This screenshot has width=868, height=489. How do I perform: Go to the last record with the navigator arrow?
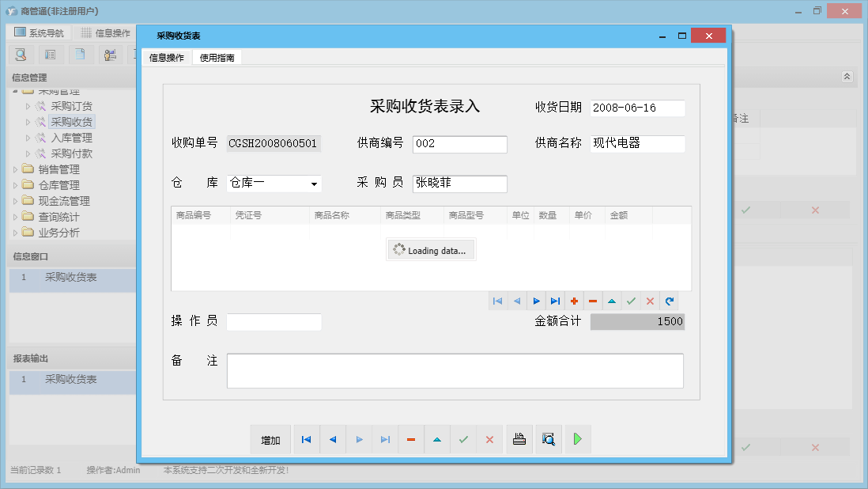click(554, 301)
